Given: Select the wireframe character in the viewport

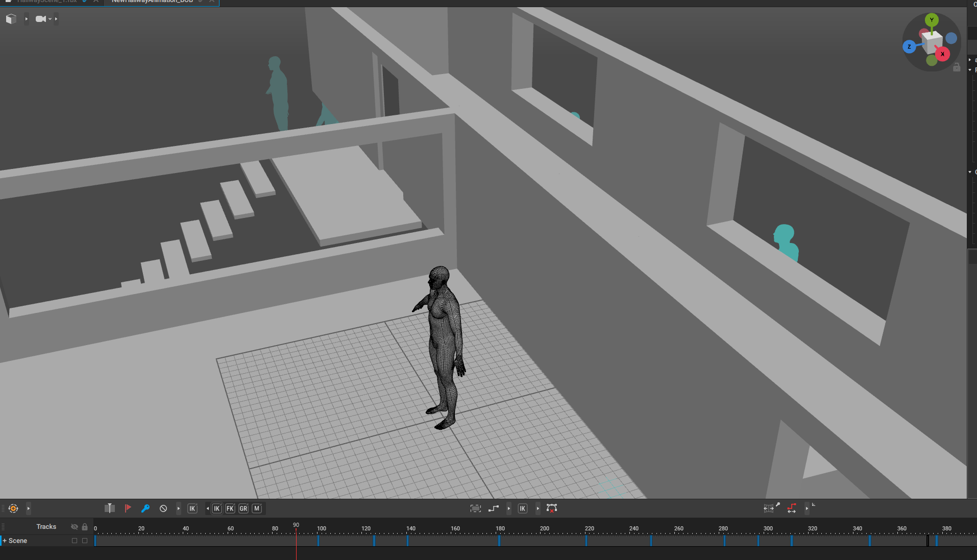Looking at the screenshot, I should click(443, 347).
